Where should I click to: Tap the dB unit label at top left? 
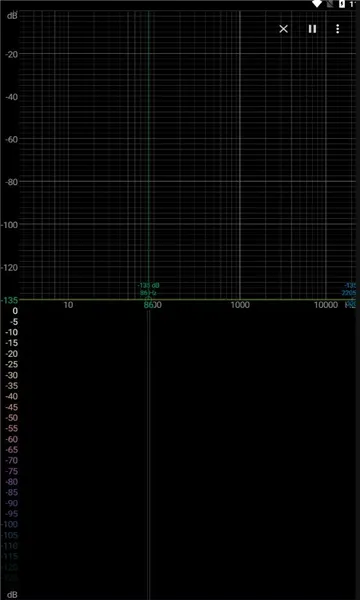click(12, 16)
